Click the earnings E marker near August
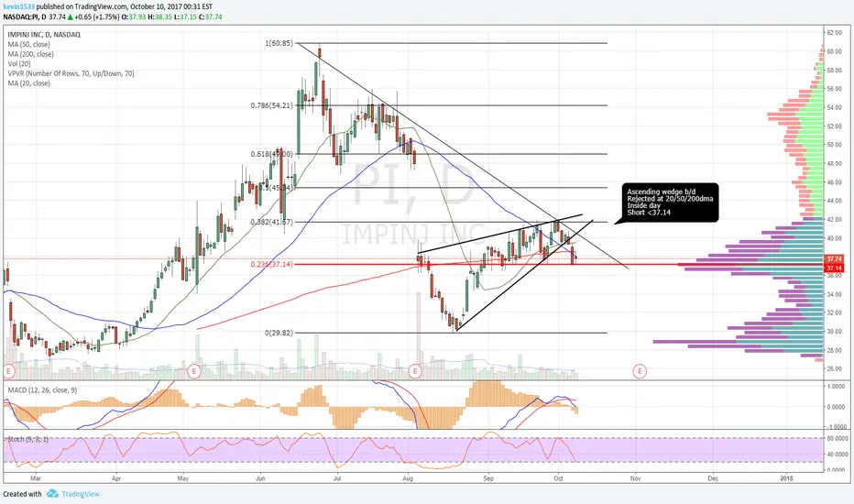The height and width of the screenshot is (504, 854). click(x=415, y=372)
